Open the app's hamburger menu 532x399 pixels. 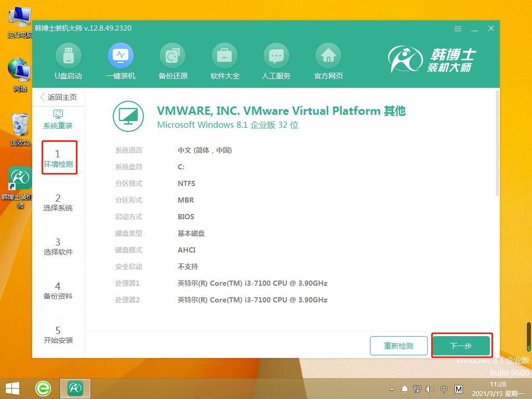coord(458,29)
